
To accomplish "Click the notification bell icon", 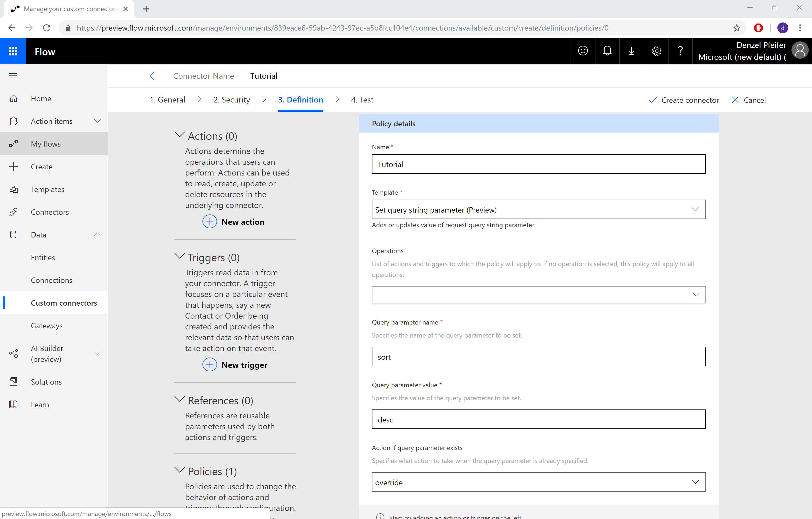I will (x=607, y=51).
